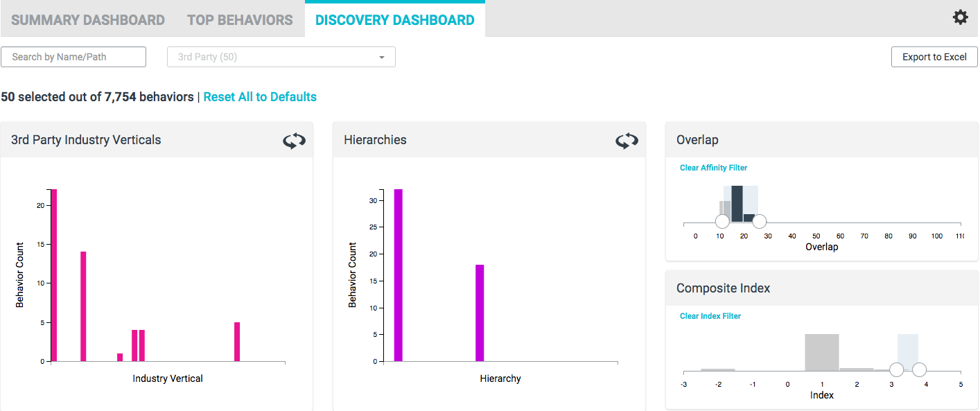Click the Clear Index Filter link
This screenshot has height=411, width=980.
pos(710,316)
